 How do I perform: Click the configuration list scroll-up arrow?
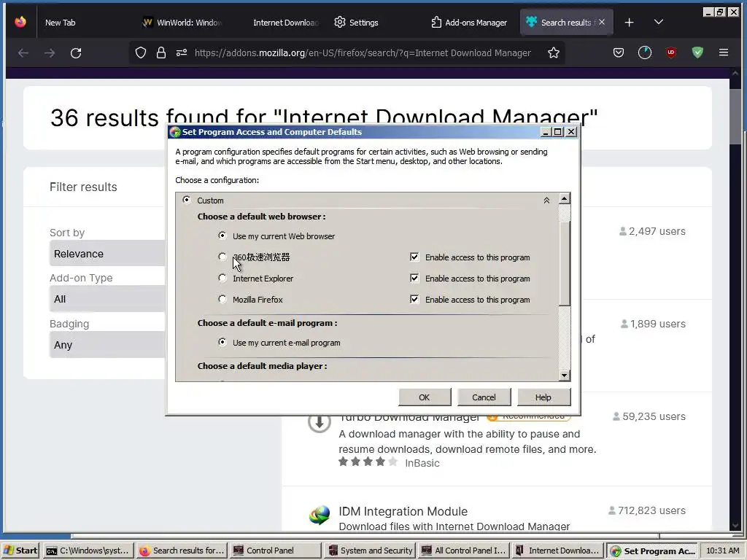tap(565, 198)
